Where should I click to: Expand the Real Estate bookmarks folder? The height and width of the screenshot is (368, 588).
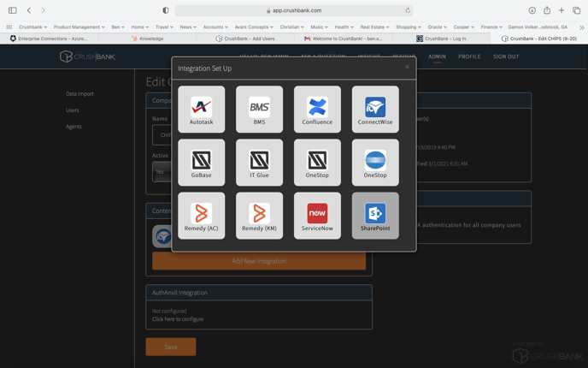(374, 27)
